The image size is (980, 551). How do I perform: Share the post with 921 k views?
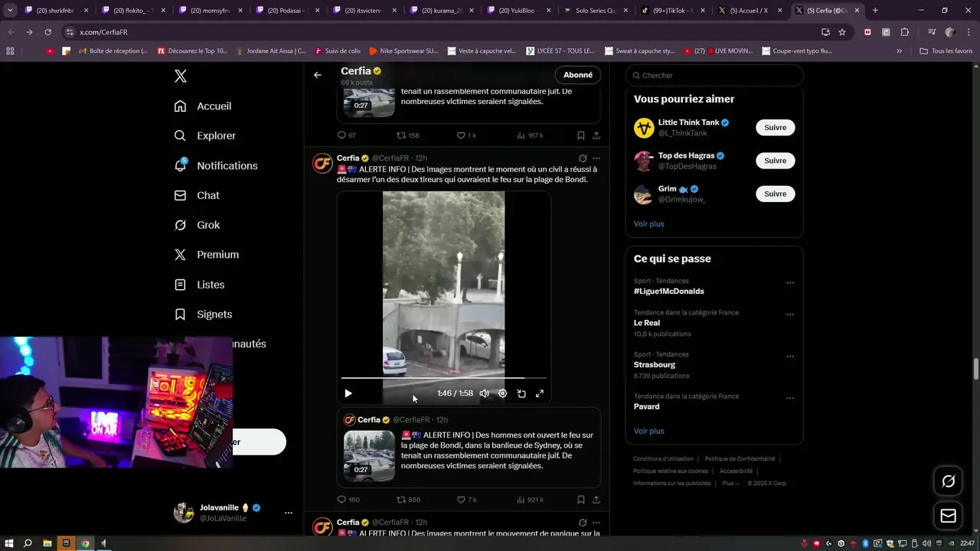[x=596, y=500]
